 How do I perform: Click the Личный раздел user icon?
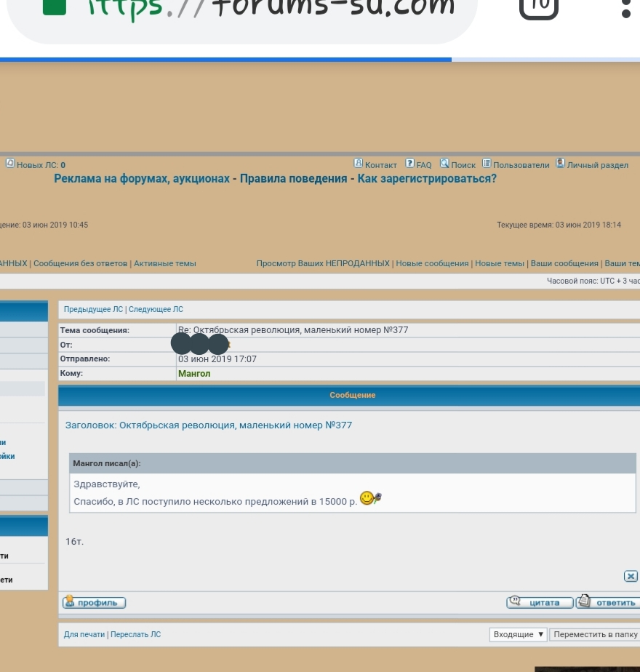pos(560,164)
